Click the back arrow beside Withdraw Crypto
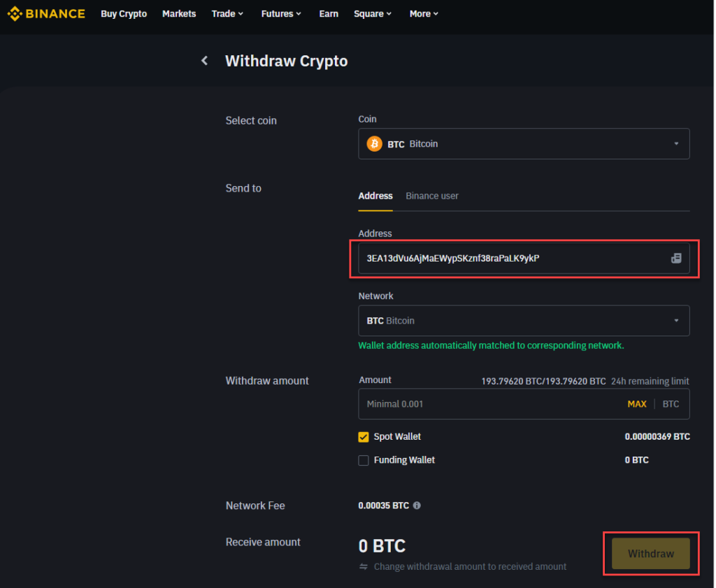 (x=204, y=61)
